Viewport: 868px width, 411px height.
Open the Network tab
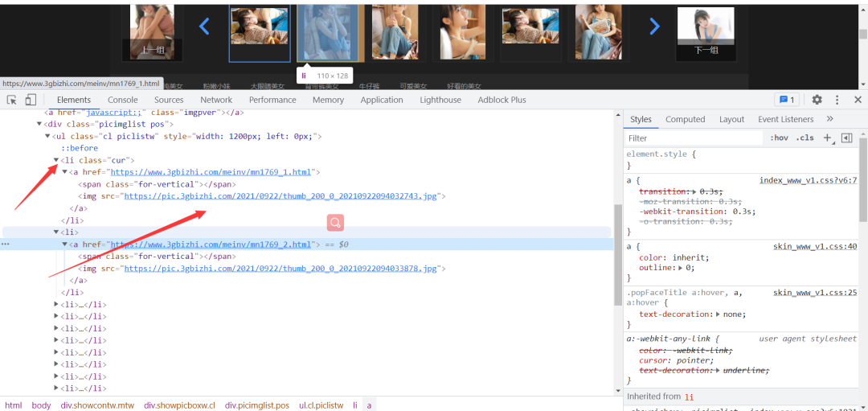(x=216, y=100)
